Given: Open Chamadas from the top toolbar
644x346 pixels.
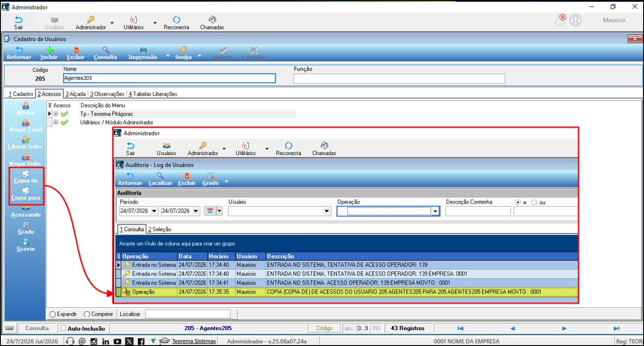Looking at the screenshot, I should pos(212,20).
